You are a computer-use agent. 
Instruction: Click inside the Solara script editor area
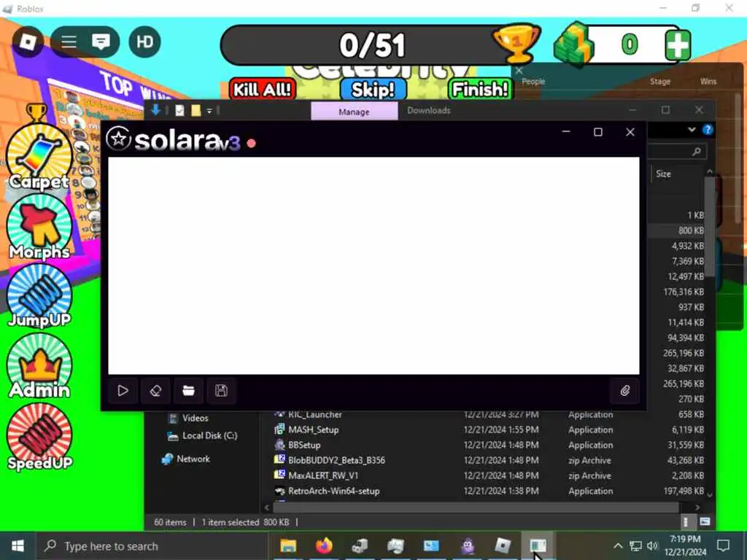(373, 265)
